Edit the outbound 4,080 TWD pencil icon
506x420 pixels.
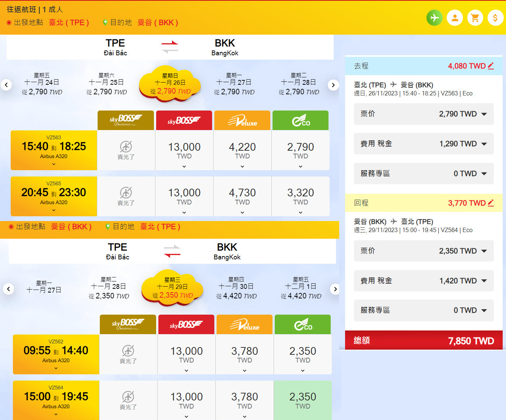coord(491,66)
